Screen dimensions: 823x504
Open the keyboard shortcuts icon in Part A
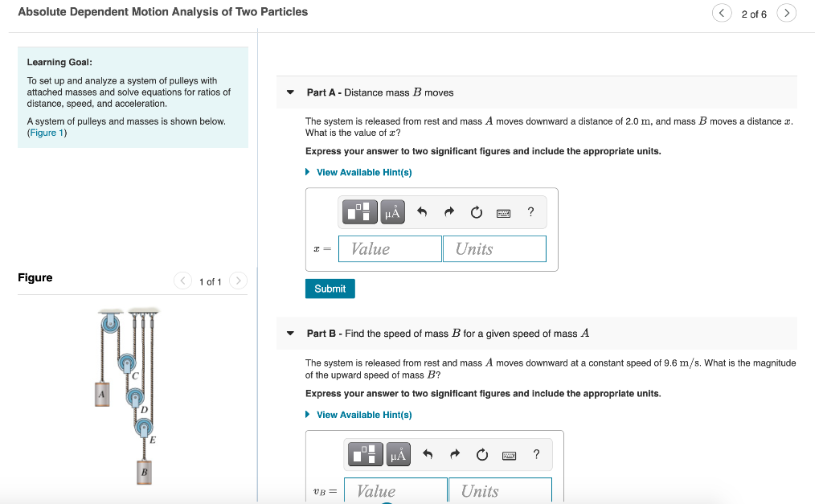click(505, 211)
